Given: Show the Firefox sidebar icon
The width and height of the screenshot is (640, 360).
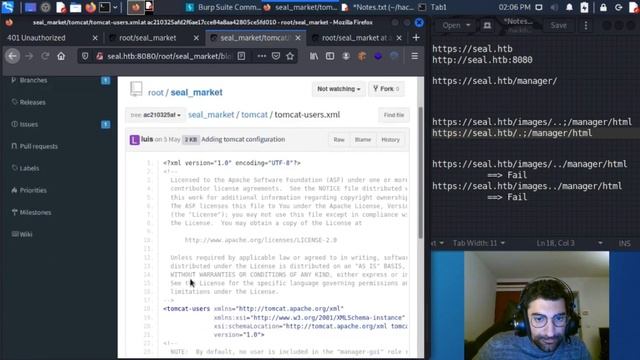Looking at the screenshot, I should pos(330,56).
